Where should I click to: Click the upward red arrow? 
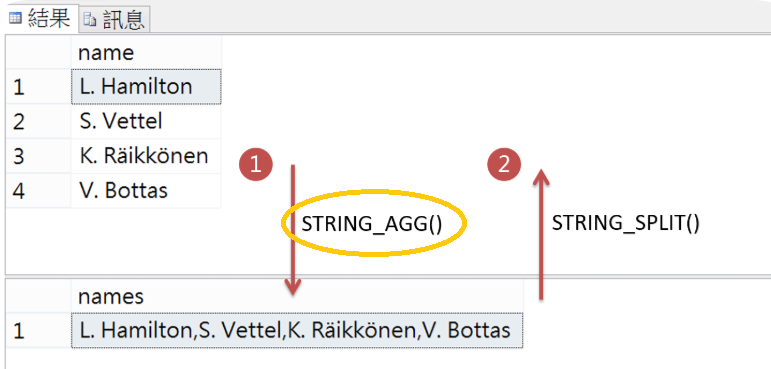(541, 234)
